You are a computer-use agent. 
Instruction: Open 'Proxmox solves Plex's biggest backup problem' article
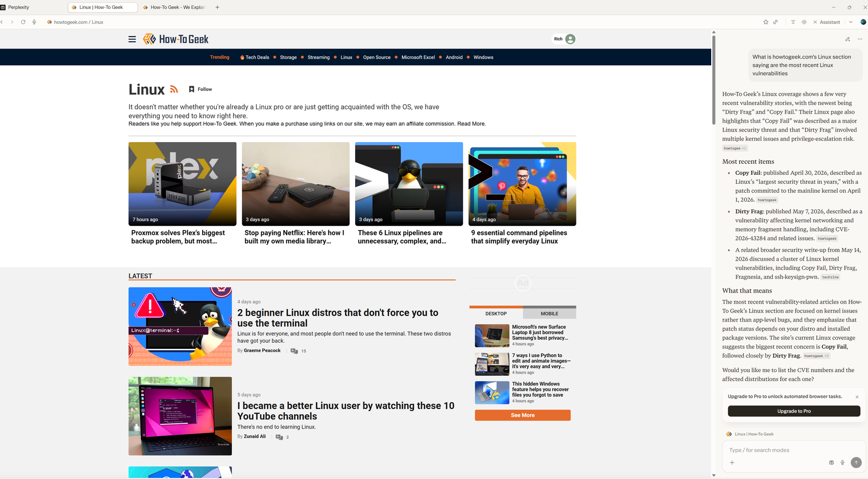tap(178, 237)
